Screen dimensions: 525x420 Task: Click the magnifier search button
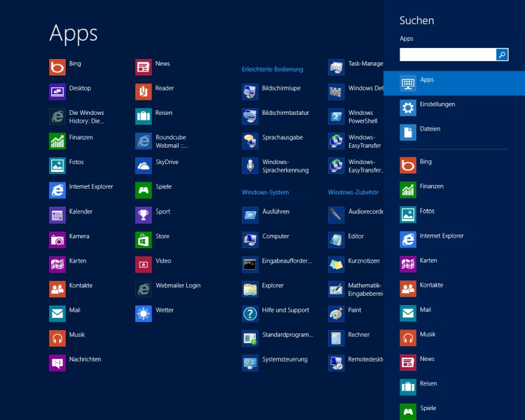pos(502,54)
